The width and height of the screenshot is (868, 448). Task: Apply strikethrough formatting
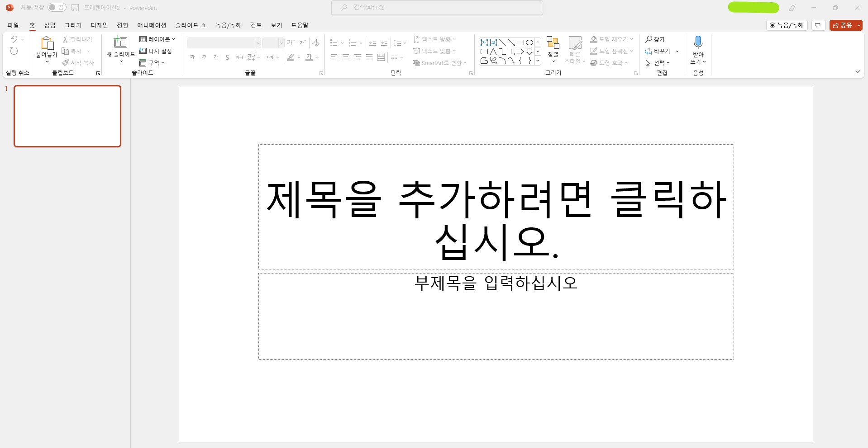(227, 57)
